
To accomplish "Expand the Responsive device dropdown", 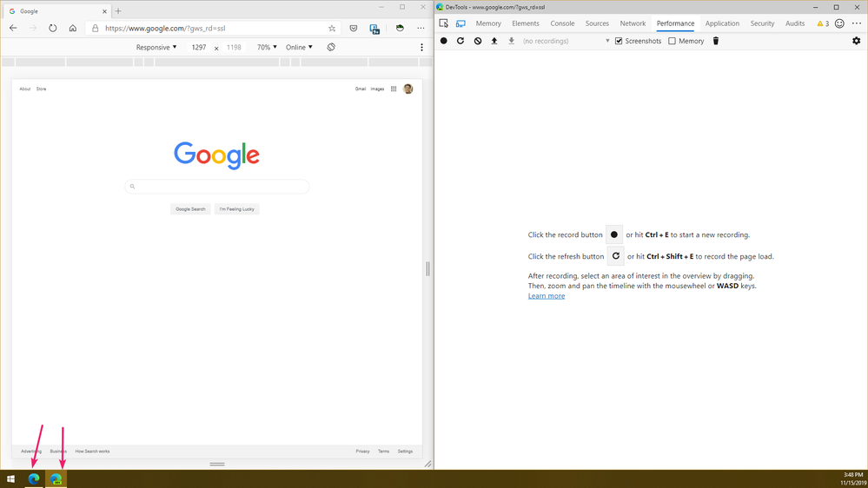I will coord(156,47).
